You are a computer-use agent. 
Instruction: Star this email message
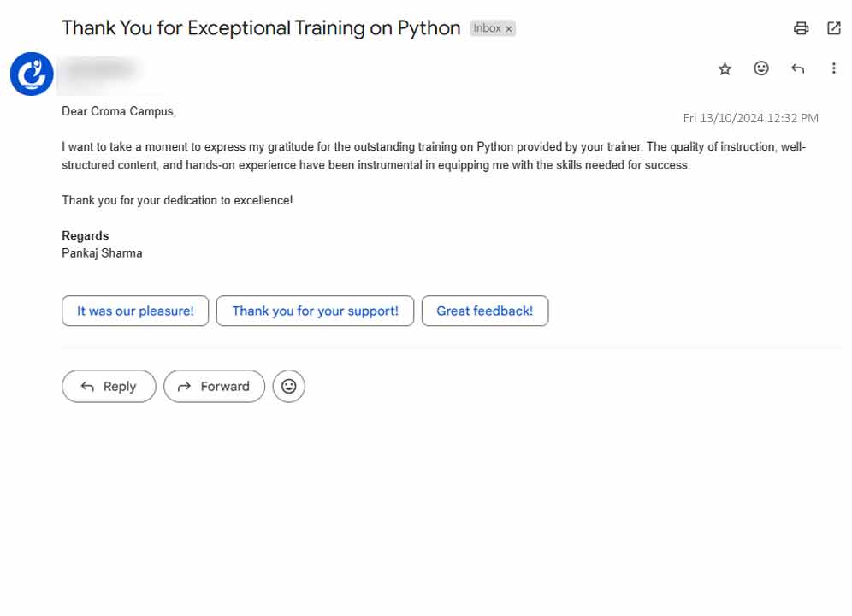pos(725,69)
